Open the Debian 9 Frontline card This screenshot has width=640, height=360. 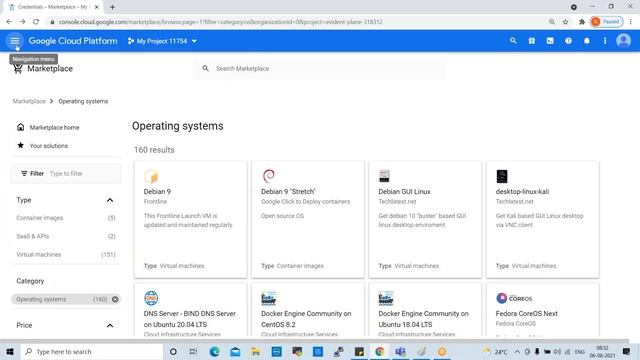coord(191,220)
